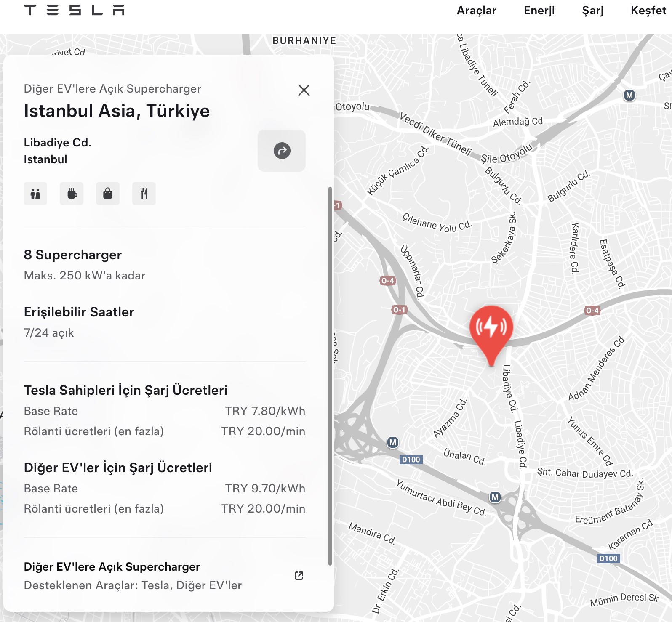Click the coffee cup amenity icon
Viewport: 672px width, 622px height.
click(72, 194)
